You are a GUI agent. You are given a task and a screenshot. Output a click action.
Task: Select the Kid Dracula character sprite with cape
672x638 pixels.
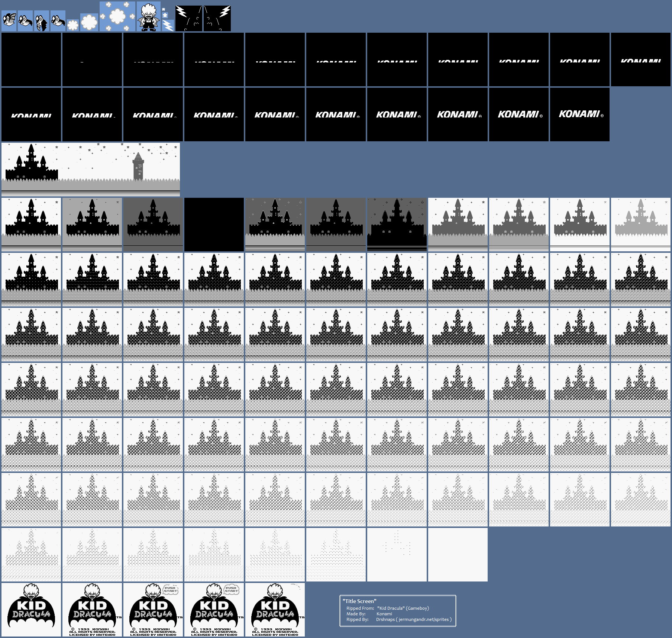point(149,16)
